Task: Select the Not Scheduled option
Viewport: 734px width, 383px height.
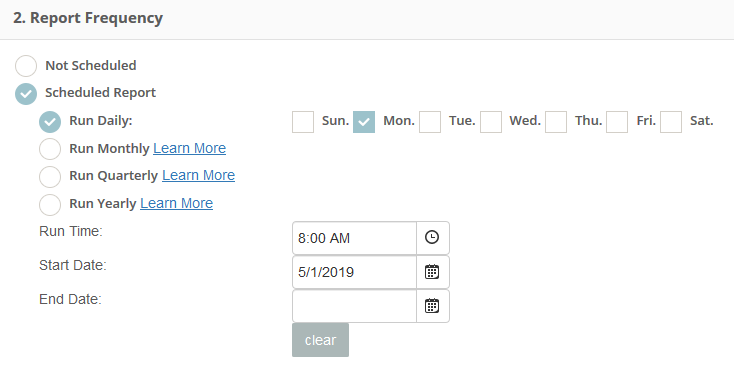Action: tap(26, 66)
